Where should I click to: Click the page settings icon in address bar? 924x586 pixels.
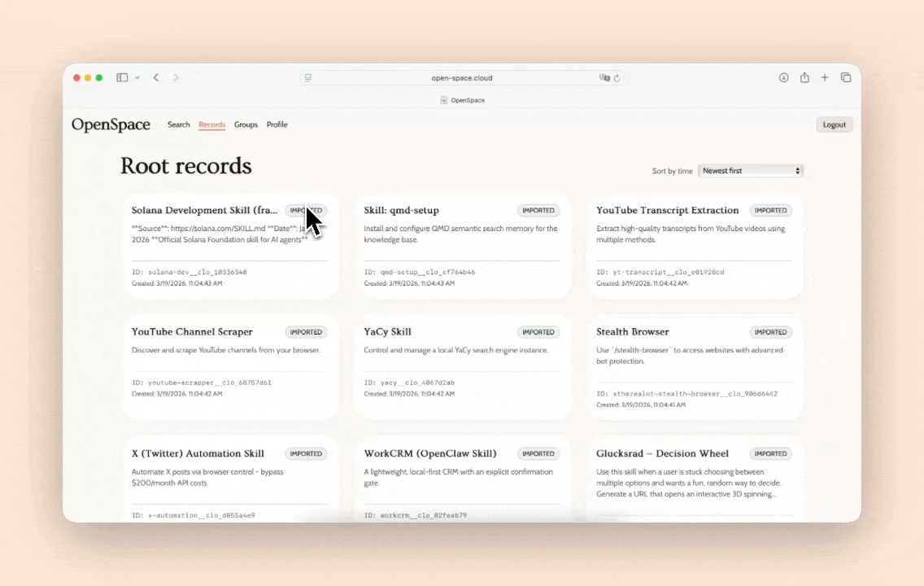tap(308, 78)
